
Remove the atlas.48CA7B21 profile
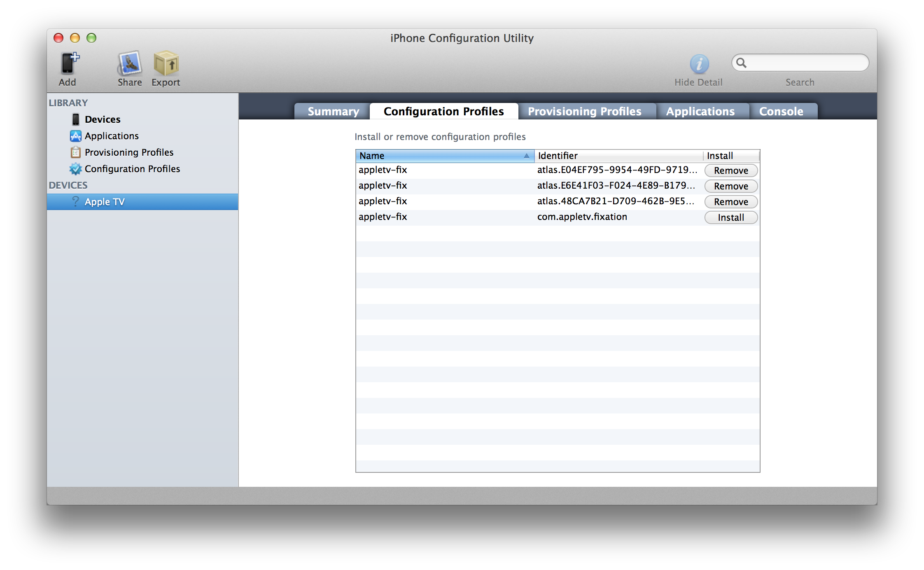731,202
